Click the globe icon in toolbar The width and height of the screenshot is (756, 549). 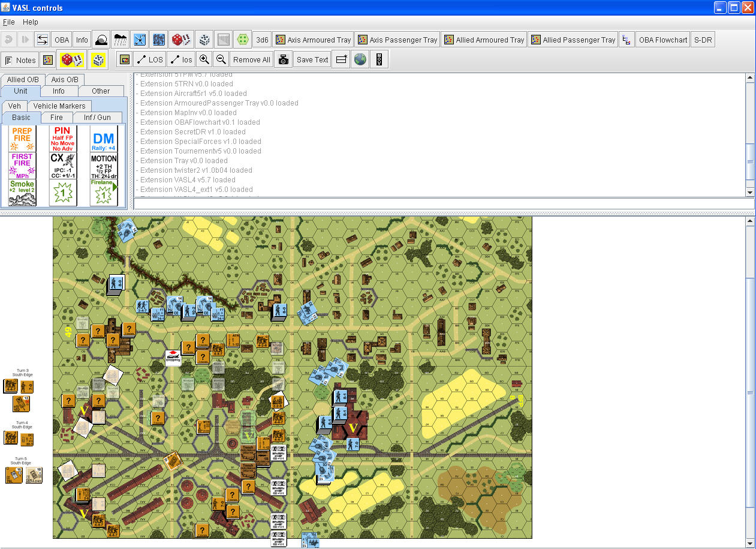tap(360, 59)
